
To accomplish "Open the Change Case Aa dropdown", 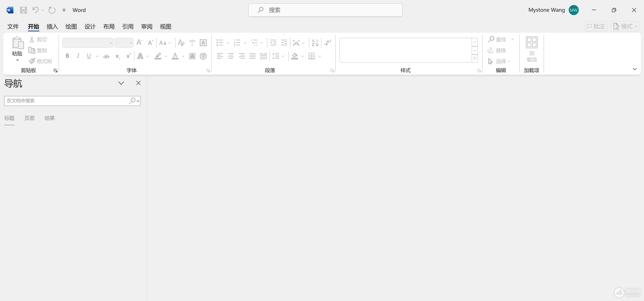I will pos(165,43).
